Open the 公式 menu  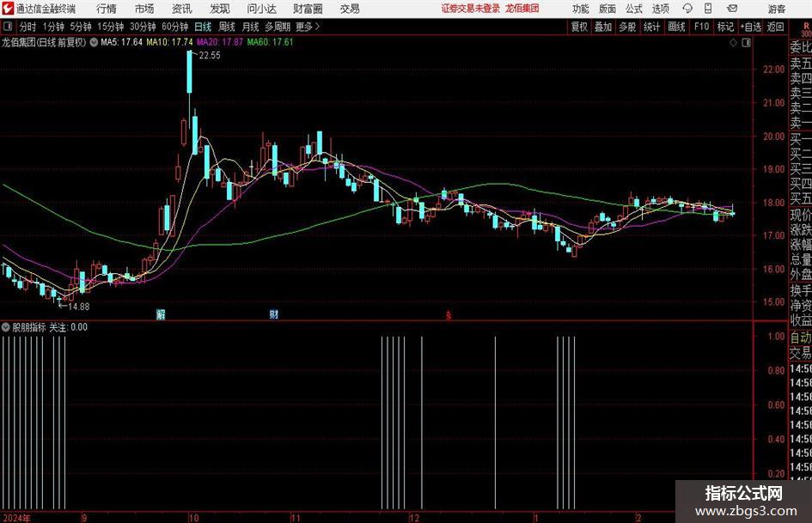tap(634, 9)
